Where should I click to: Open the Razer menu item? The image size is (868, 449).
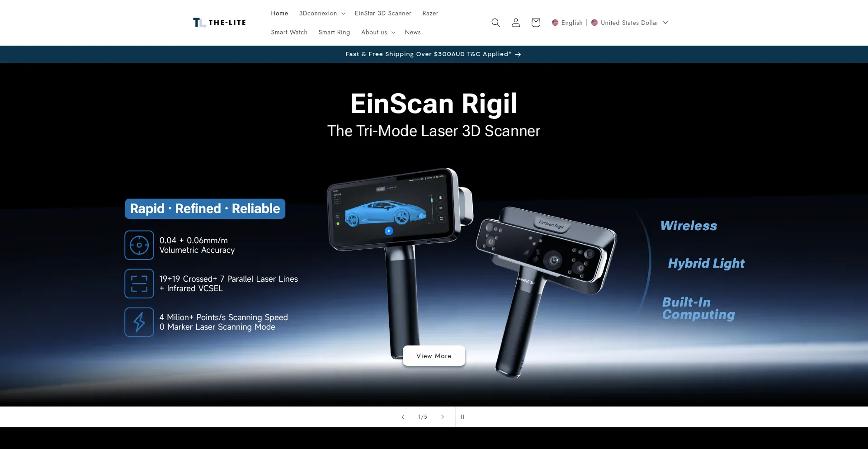point(430,14)
